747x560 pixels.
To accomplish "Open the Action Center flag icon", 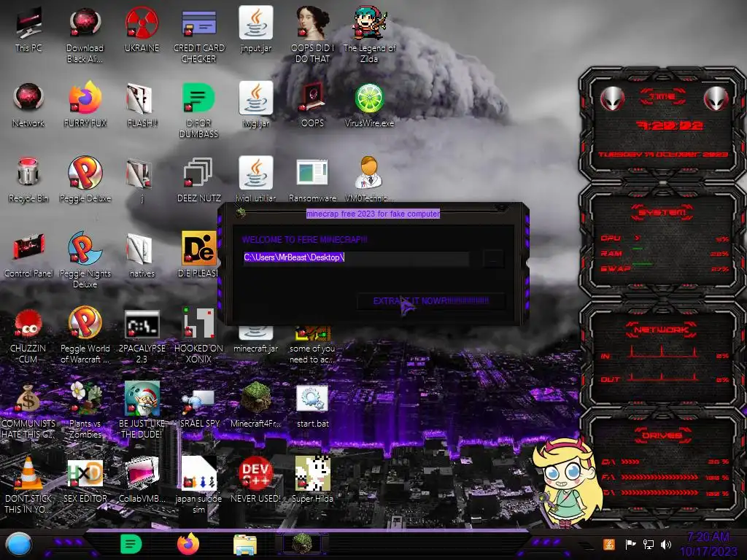I will (630, 544).
